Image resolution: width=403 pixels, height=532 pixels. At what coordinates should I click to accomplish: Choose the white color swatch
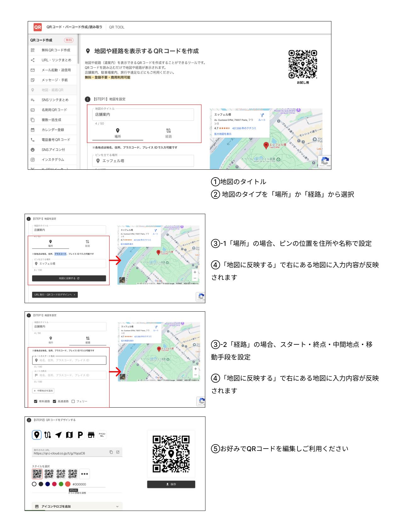(x=34, y=484)
